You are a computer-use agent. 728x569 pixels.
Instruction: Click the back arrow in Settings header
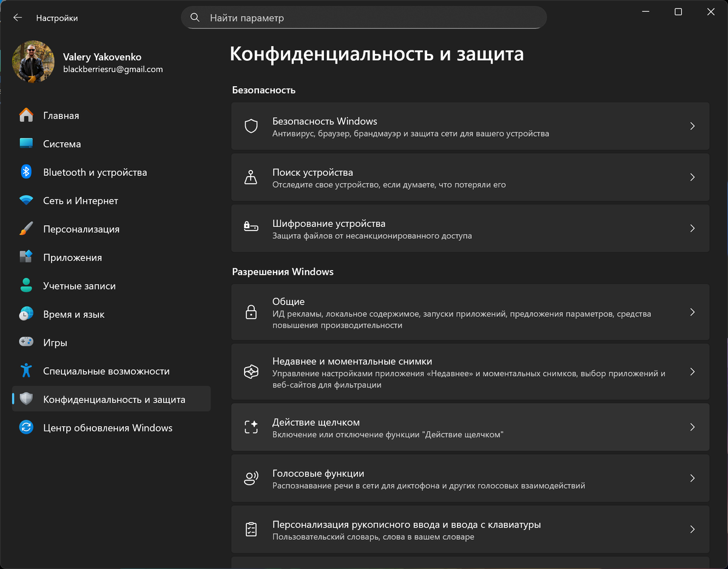point(18,18)
